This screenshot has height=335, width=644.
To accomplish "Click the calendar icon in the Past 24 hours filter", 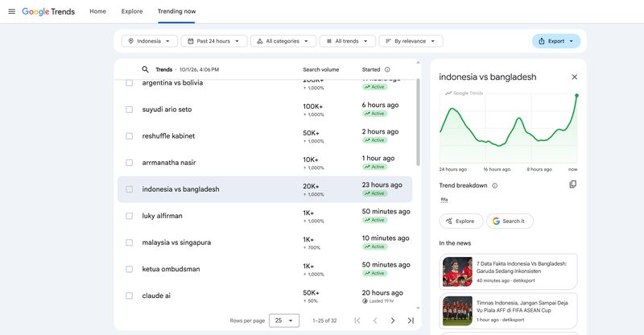I will [x=191, y=41].
